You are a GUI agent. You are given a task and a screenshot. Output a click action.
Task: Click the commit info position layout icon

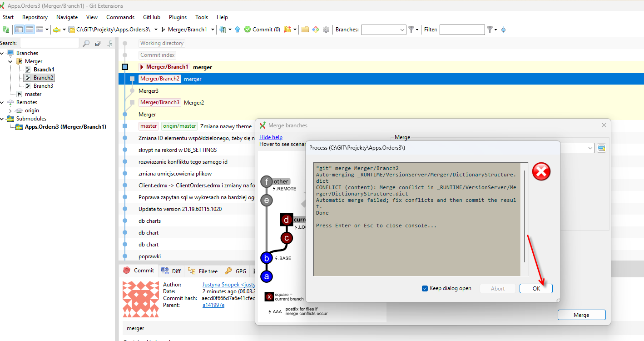[40, 30]
